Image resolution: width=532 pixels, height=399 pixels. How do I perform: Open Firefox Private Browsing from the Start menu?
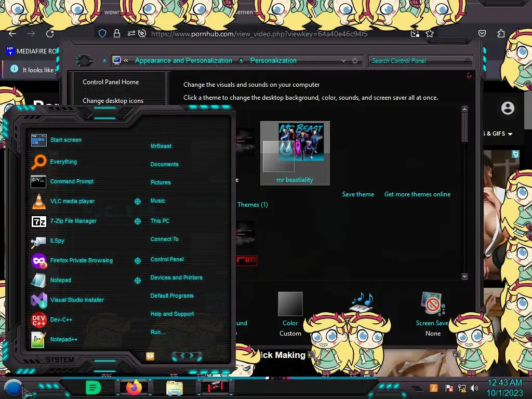pyautogui.click(x=73, y=260)
